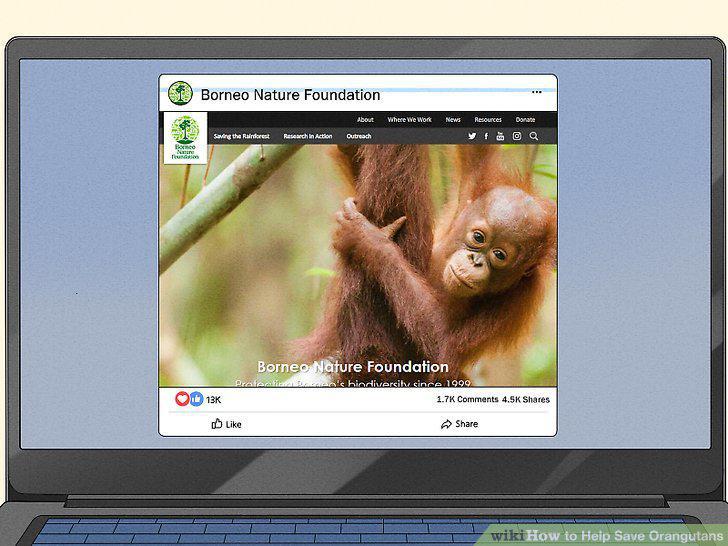This screenshot has height=546, width=728.
Task: Open Research in Action navigation item
Action: pyautogui.click(x=307, y=136)
